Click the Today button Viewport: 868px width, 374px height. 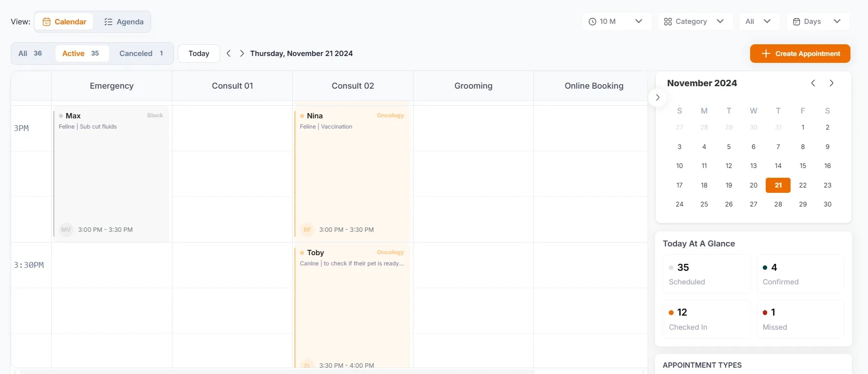point(199,54)
